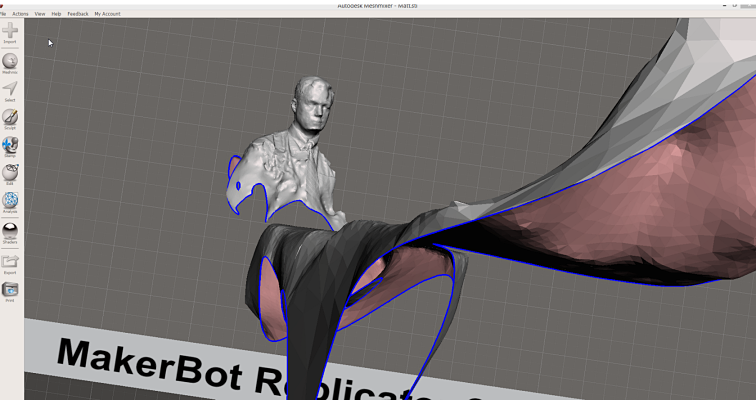Activate the Select tool
The image size is (756, 400).
tap(10, 89)
